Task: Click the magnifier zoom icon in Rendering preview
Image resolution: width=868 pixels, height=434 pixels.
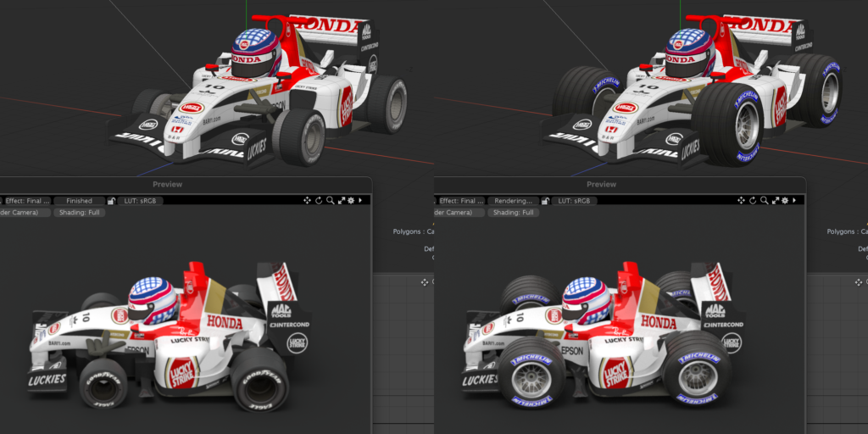Action: (x=764, y=200)
